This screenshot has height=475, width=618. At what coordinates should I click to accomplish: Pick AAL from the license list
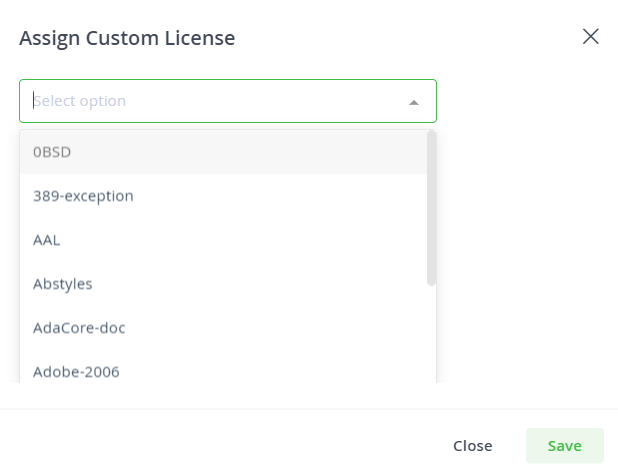tap(223, 240)
